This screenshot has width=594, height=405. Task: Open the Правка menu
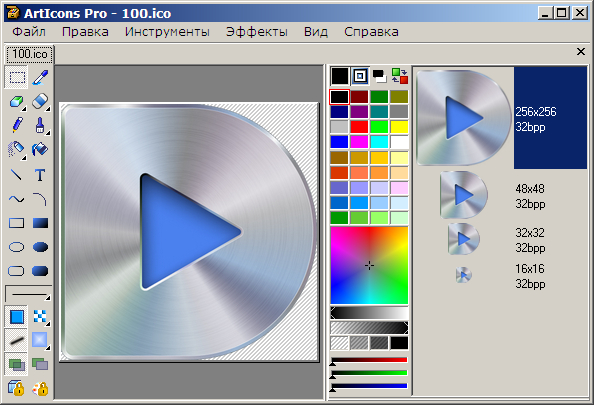click(x=85, y=32)
